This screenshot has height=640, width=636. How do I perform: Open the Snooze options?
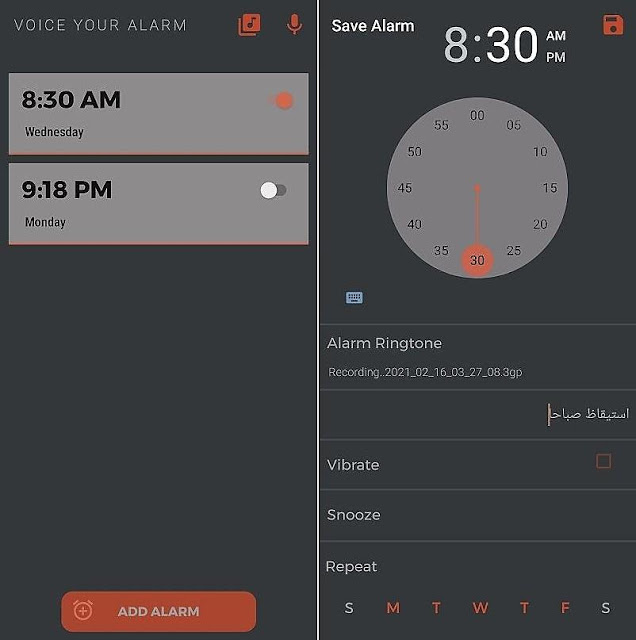pos(478,515)
